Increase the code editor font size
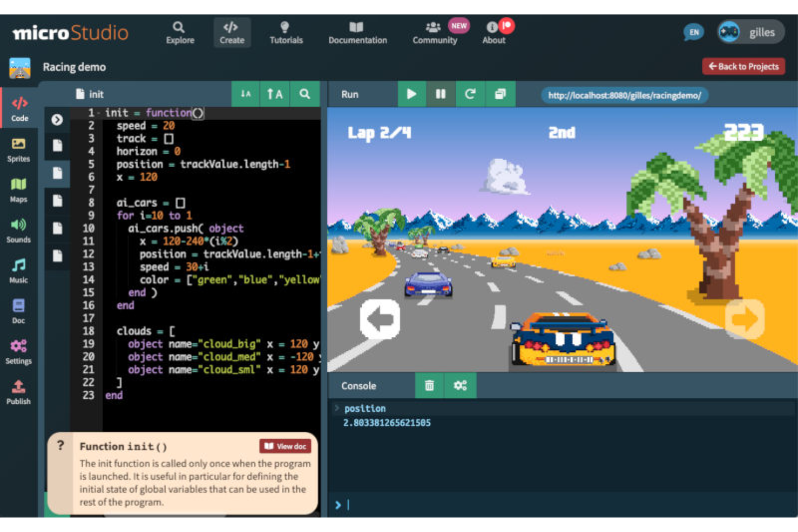 (x=275, y=94)
